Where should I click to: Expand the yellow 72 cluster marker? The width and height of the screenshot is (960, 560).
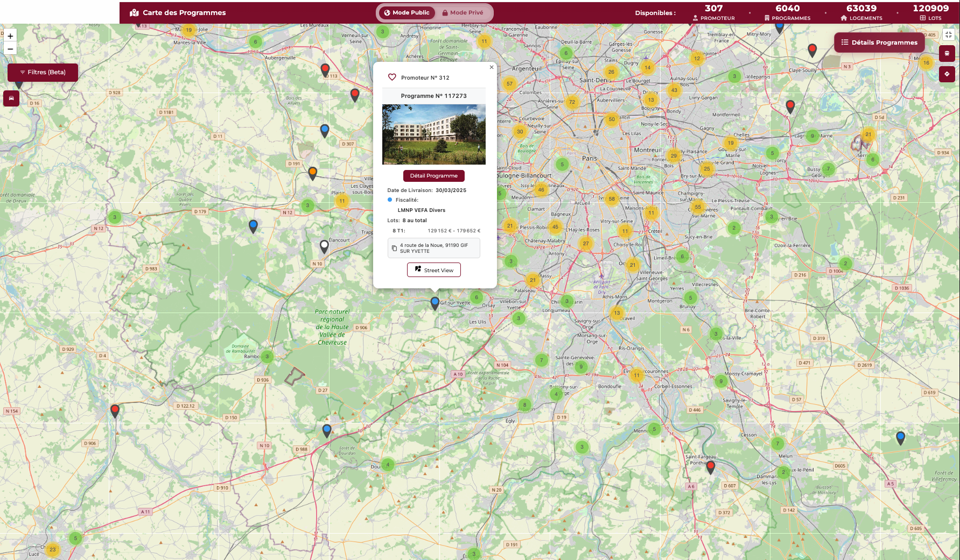[572, 102]
